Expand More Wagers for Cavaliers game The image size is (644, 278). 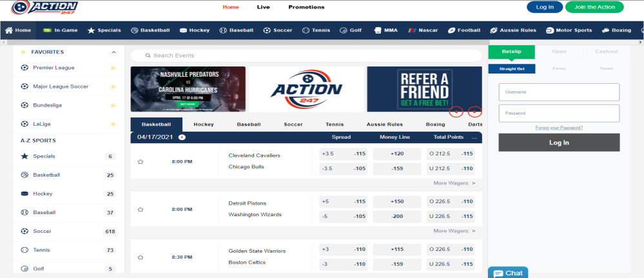(x=454, y=183)
